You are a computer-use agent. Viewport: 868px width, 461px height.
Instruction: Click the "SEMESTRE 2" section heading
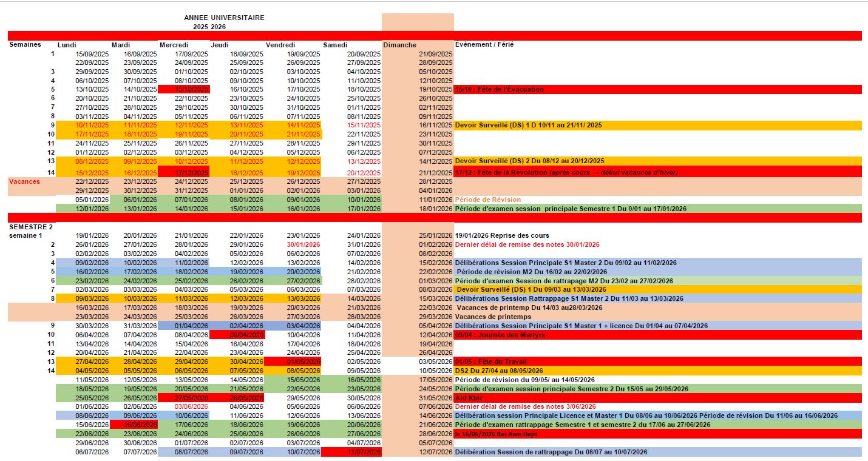tap(28, 226)
